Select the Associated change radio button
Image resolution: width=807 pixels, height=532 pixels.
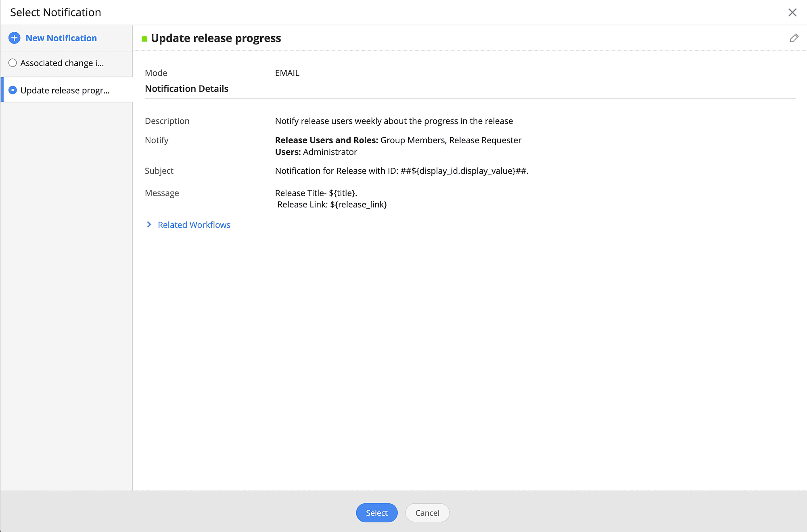coord(13,63)
